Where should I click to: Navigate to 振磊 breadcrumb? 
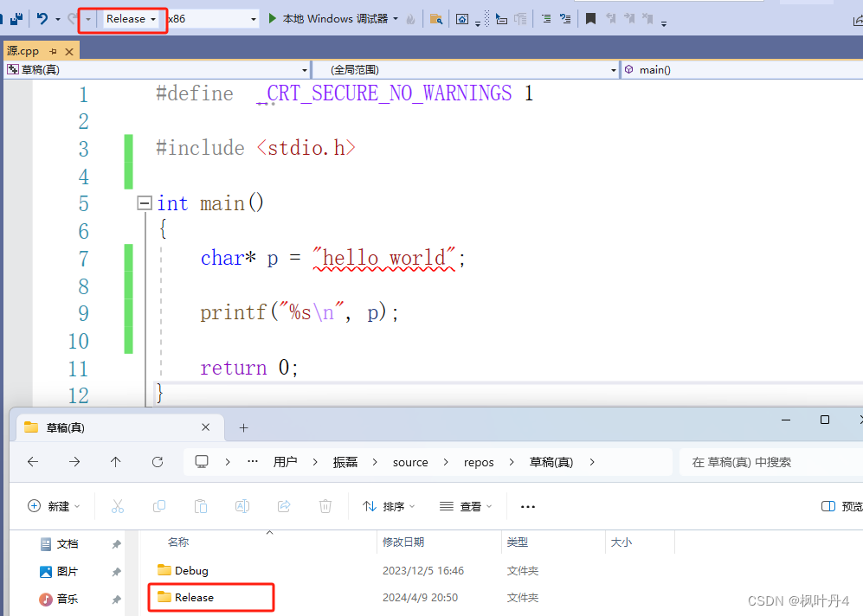click(345, 462)
